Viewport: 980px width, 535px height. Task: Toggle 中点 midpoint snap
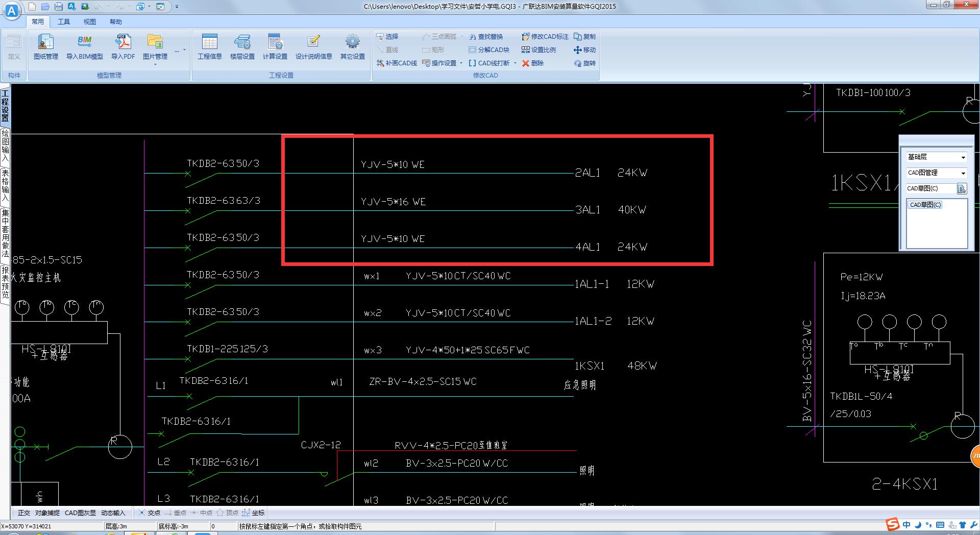tap(202, 513)
